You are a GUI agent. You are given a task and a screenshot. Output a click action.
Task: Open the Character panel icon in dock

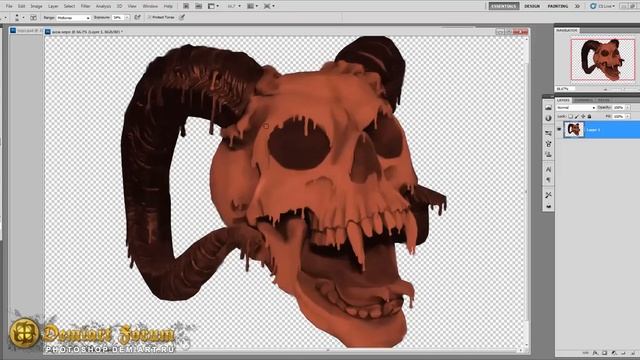click(548, 169)
